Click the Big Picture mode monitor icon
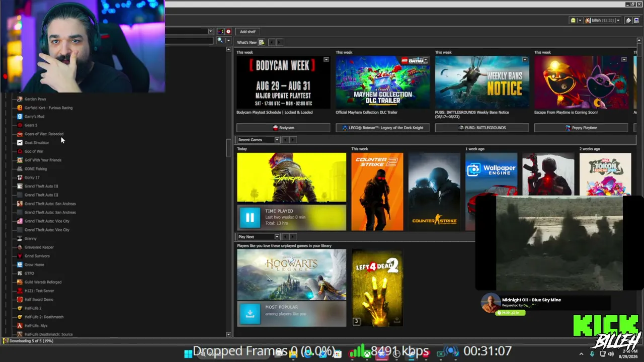The width and height of the screenshot is (644, 362). [636, 21]
